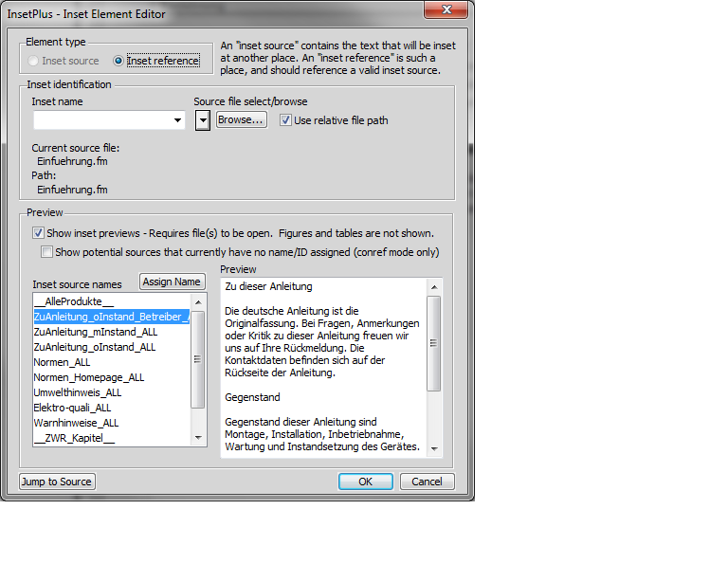728x582 pixels.
Task: Select Elektro-quali_ALL in the list
Action: coord(112,408)
